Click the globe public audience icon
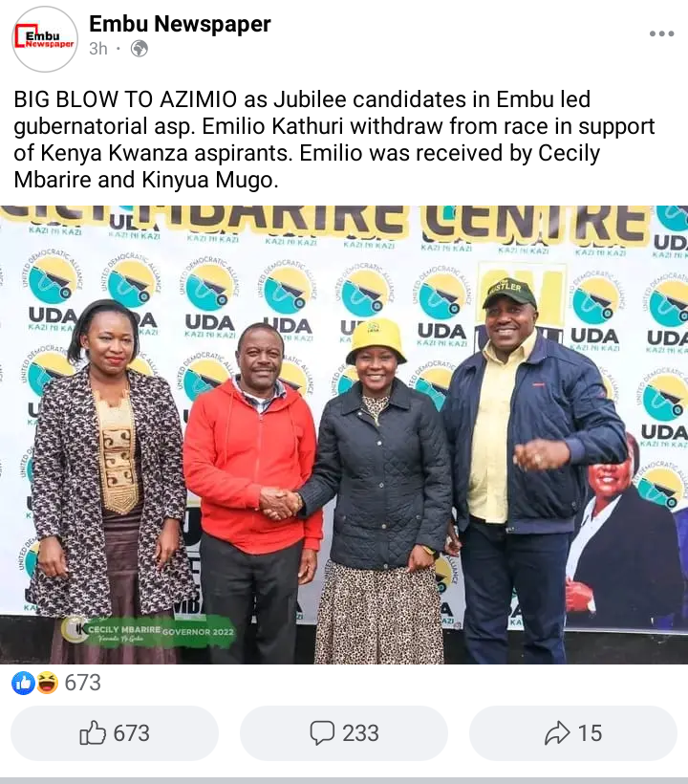688x784 pixels. click(x=139, y=49)
